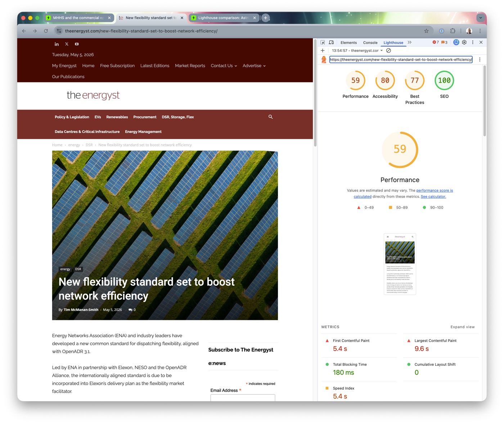Screen dimensions: 504x424
Task: Expand Advertise menu
Action: point(254,66)
